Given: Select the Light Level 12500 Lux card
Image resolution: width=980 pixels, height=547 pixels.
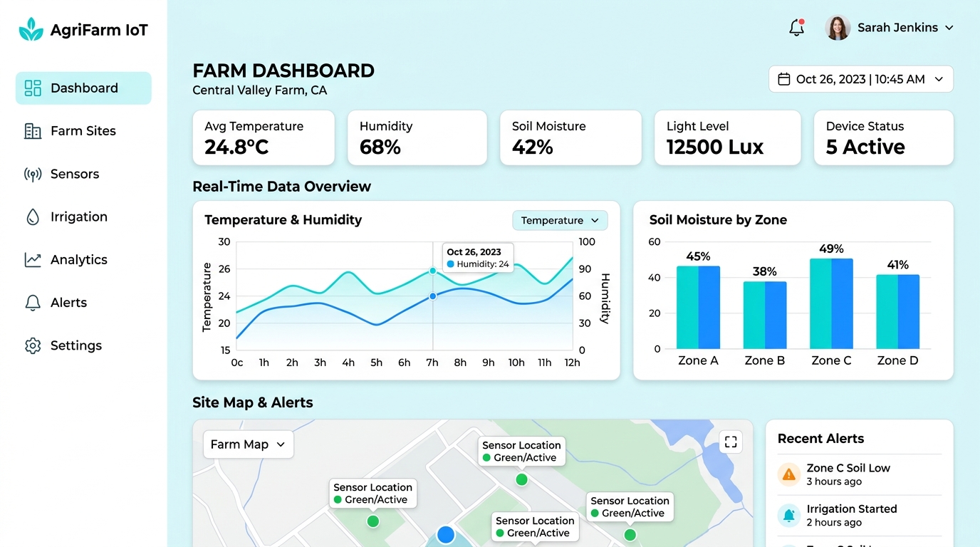Looking at the screenshot, I should click(727, 137).
